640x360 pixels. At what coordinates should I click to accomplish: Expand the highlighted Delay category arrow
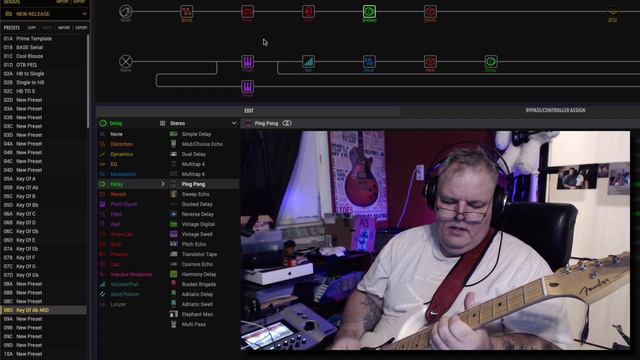tap(162, 184)
